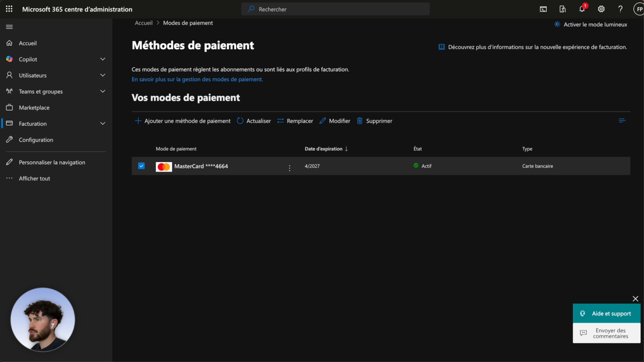644x362 pixels.
Task: Click the Actualiser refresh button
Action: (254, 121)
